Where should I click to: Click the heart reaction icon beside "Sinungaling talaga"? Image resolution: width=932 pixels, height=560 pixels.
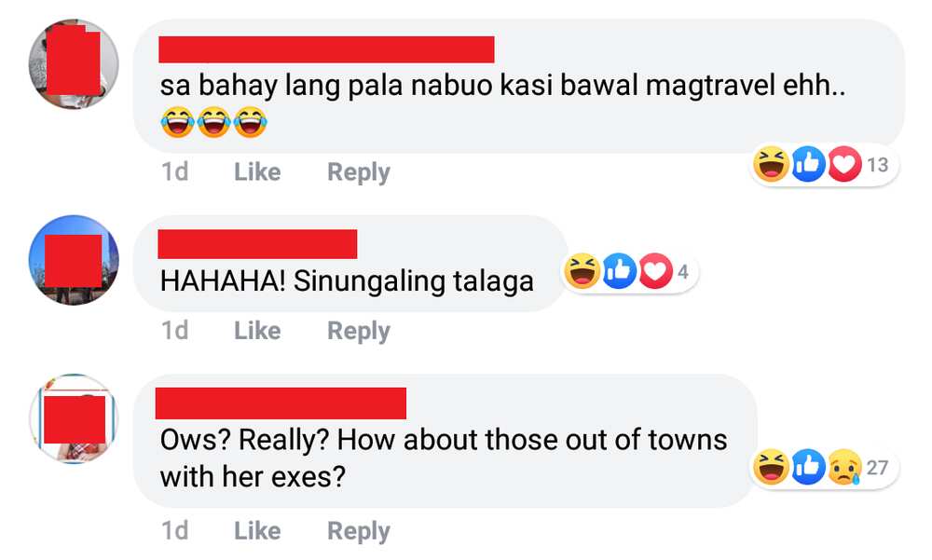(655, 271)
